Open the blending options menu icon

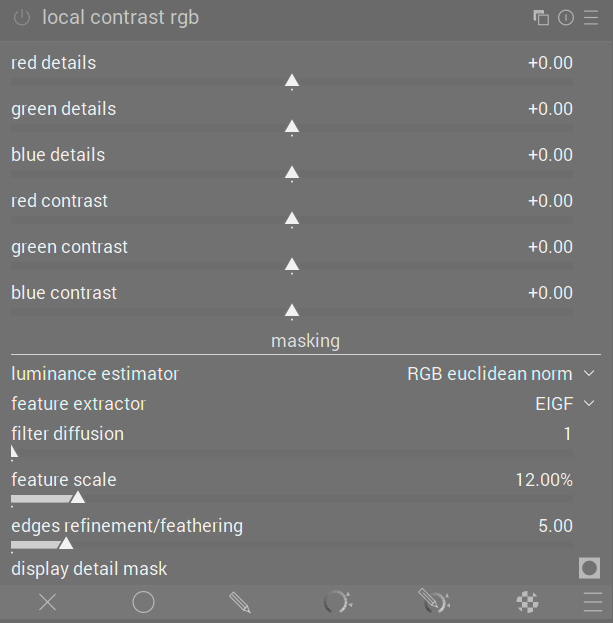(x=593, y=602)
